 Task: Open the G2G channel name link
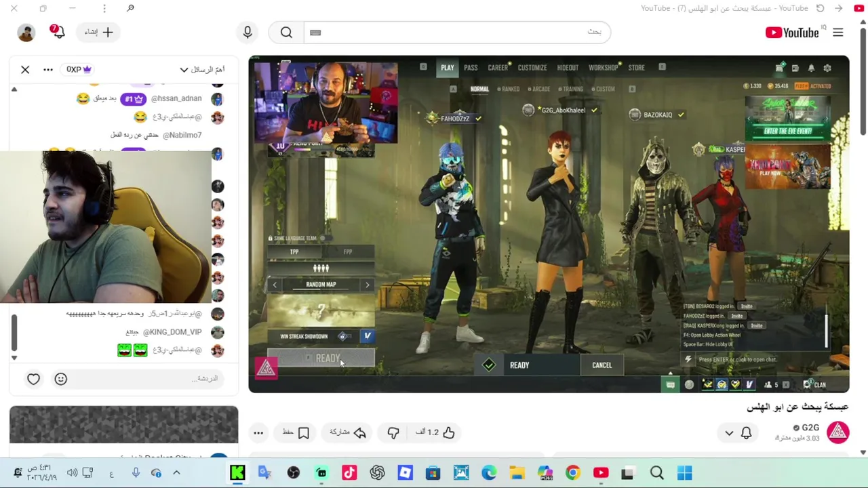[x=810, y=428]
